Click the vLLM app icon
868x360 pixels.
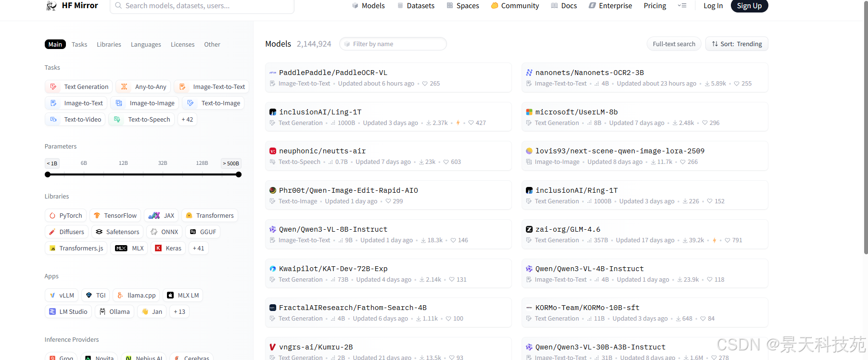[x=52, y=296]
